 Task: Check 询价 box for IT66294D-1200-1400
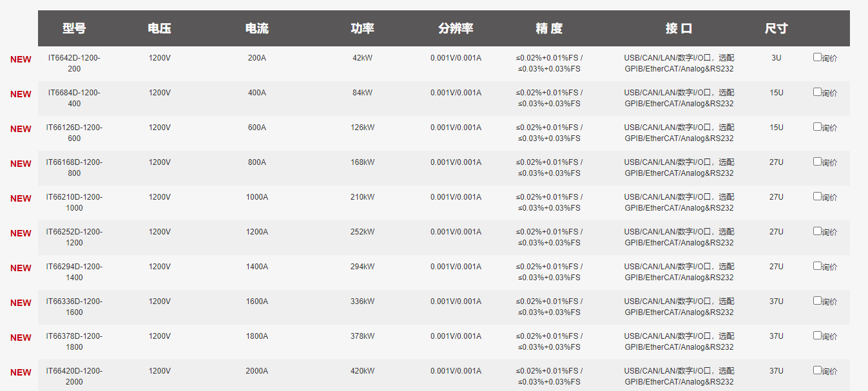[817, 266]
